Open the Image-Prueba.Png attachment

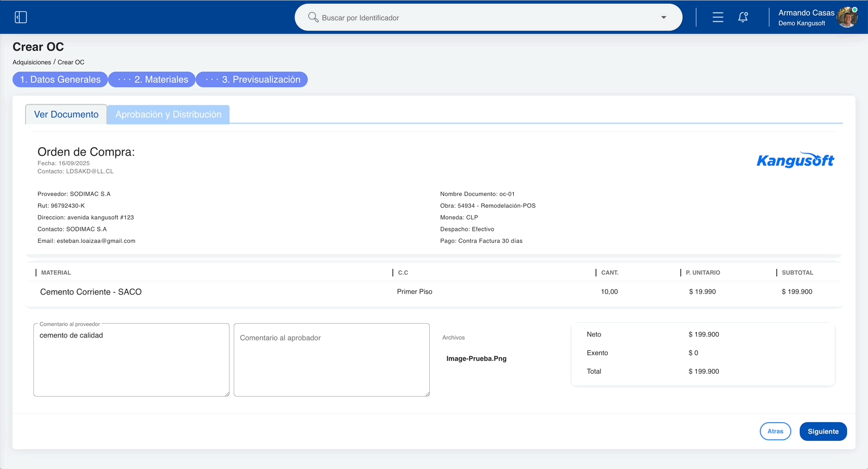[476, 359]
